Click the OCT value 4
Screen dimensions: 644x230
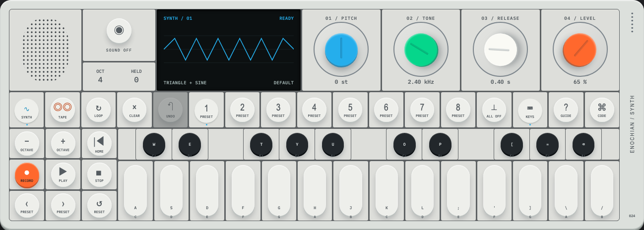100,80
